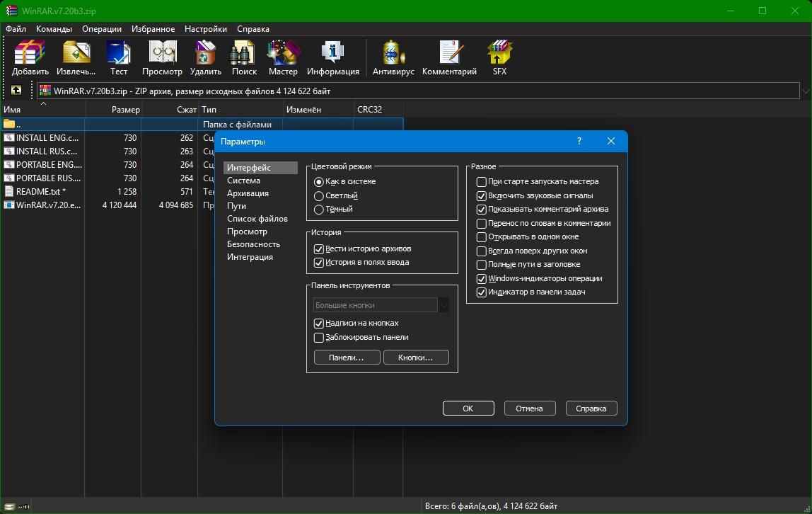812x514 pixels.
Task: Expand the Большие кнопки dropdown
Action: [x=443, y=305]
